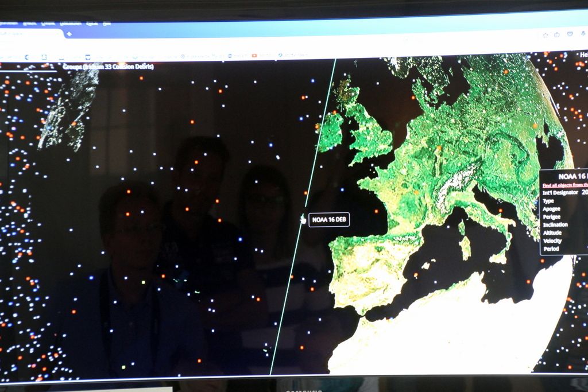The width and height of the screenshot is (588, 392).
Task: Click the Velocity row in the satellite info panel
Action: (x=552, y=241)
